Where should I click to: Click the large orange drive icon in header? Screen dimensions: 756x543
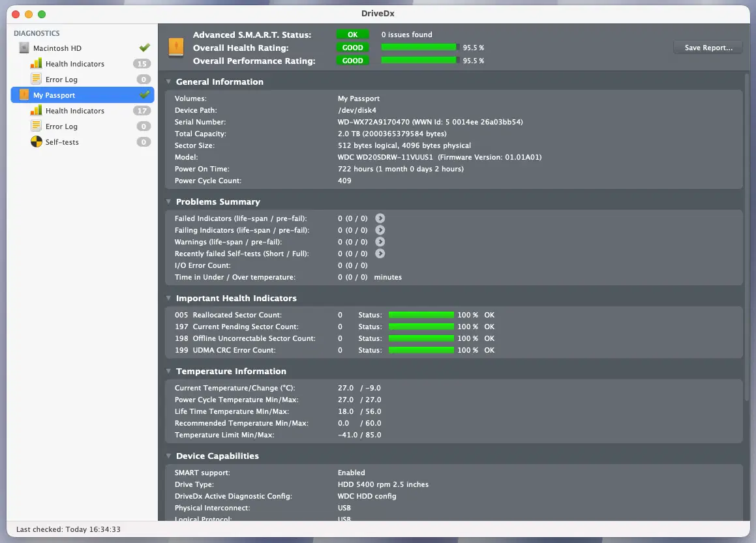176,47
